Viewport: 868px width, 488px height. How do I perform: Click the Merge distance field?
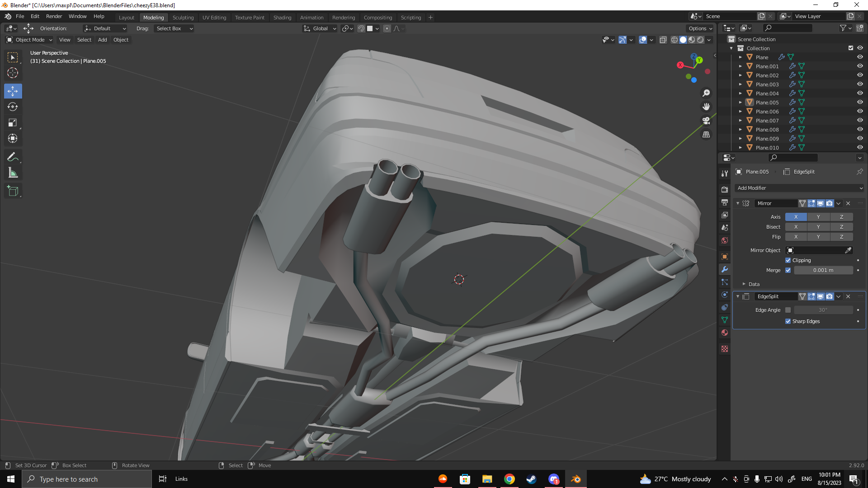pyautogui.click(x=823, y=270)
